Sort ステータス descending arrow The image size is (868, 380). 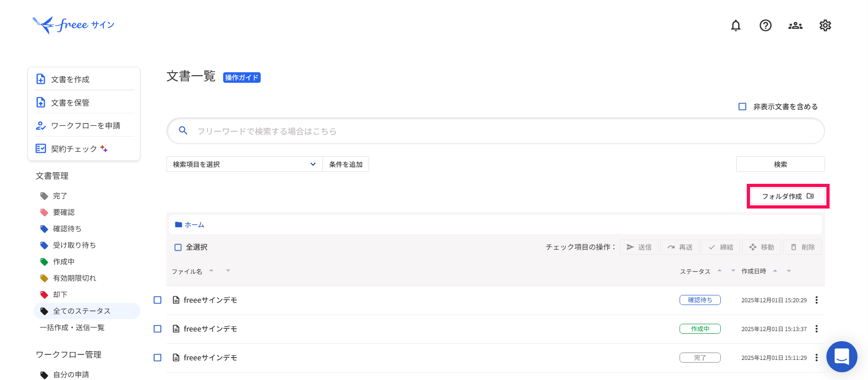point(733,270)
